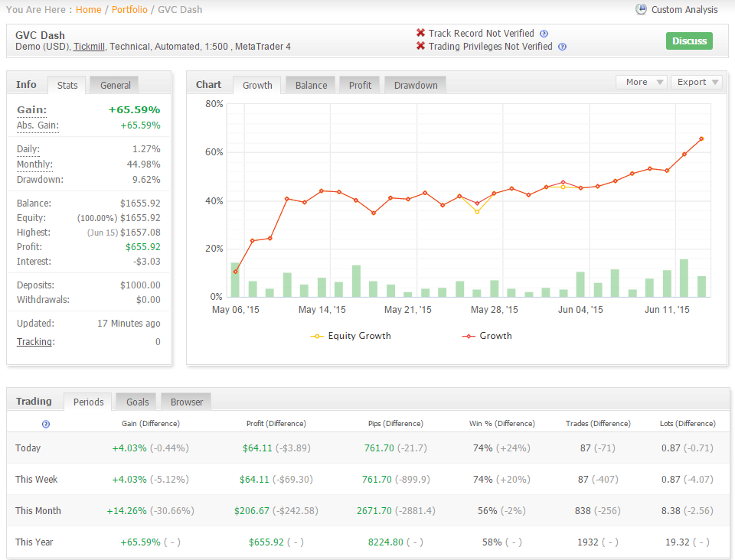Screen dimensions: 735x560
Task: Click the red X next to Trading Privileges
Action: tap(420, 46)
